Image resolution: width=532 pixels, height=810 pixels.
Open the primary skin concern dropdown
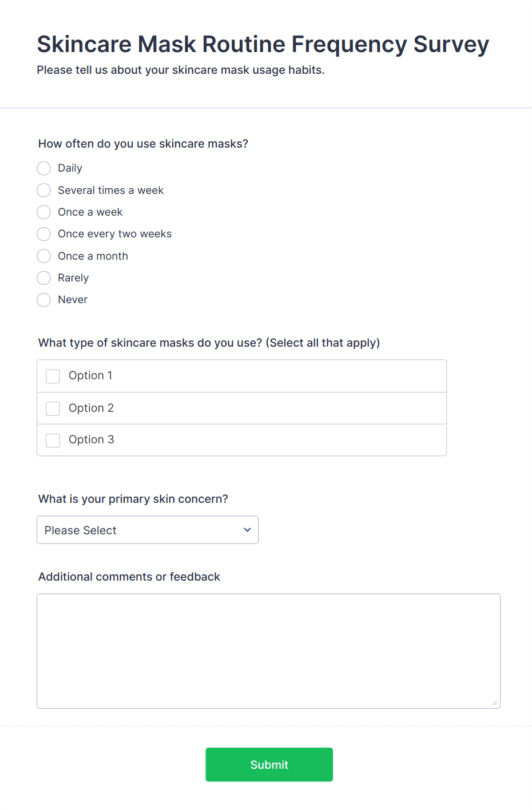coord(147,530)
